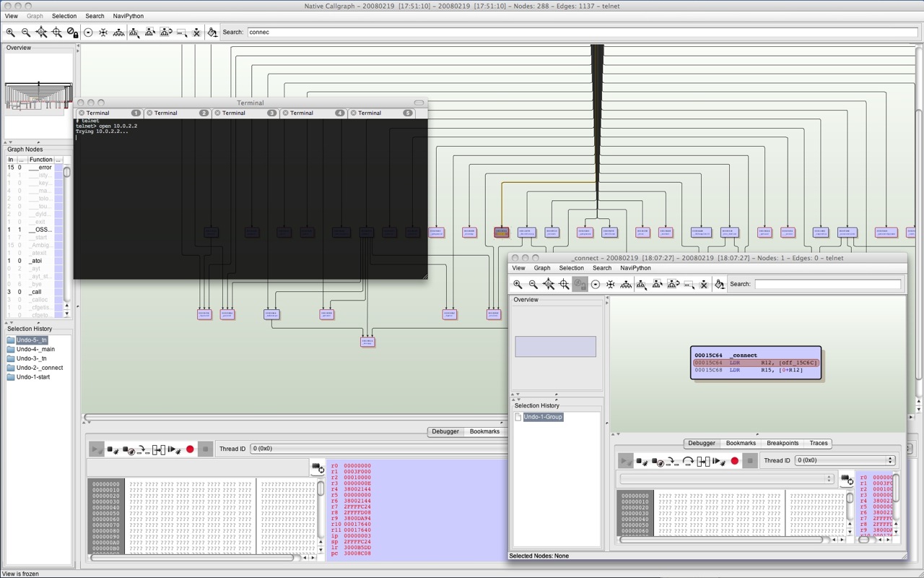Switch to Terminal tab 3
The height and width of the screenshot is (578, 924).
[245, 113]
